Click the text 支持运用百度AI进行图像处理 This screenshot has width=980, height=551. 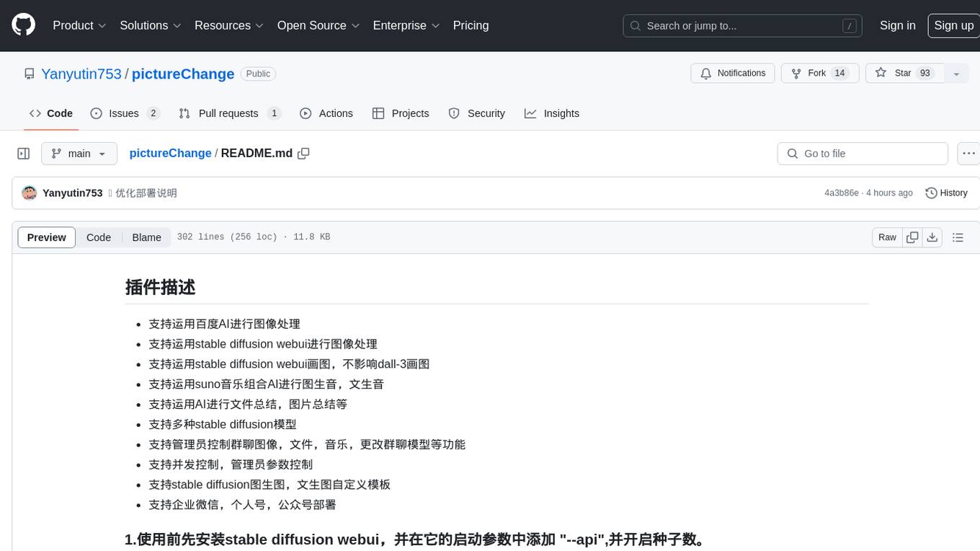(224, 325)
